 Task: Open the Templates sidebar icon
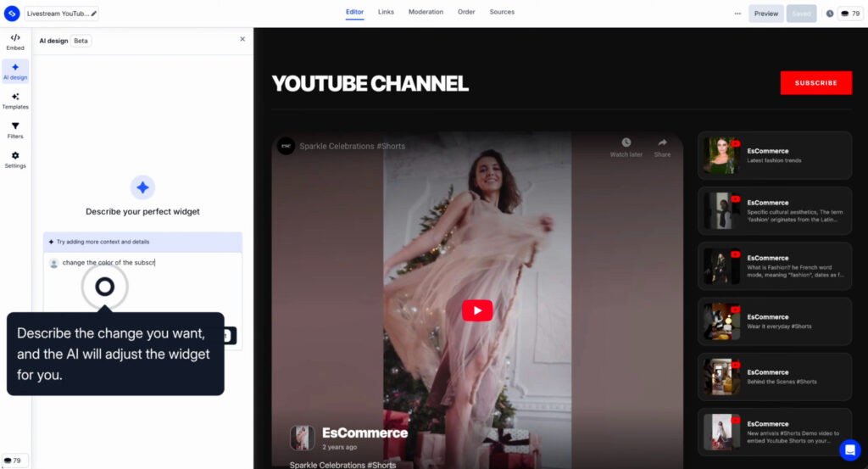tap(15, 101)
